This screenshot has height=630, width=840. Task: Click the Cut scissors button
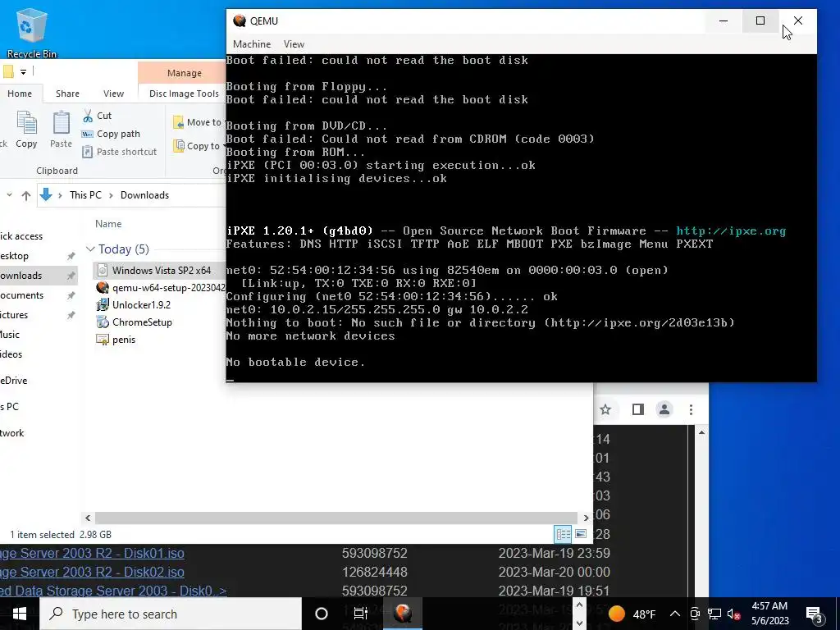coord(97,116)
